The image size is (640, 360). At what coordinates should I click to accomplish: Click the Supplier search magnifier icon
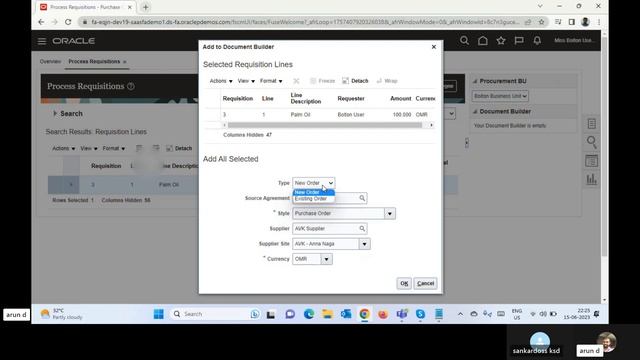tap(362, 229)
